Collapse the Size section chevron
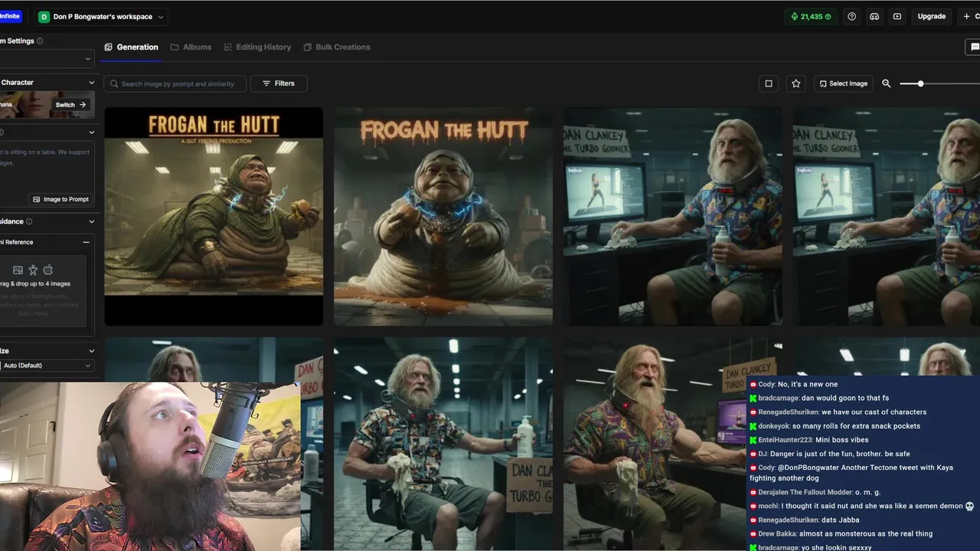 tap(91, 350)
